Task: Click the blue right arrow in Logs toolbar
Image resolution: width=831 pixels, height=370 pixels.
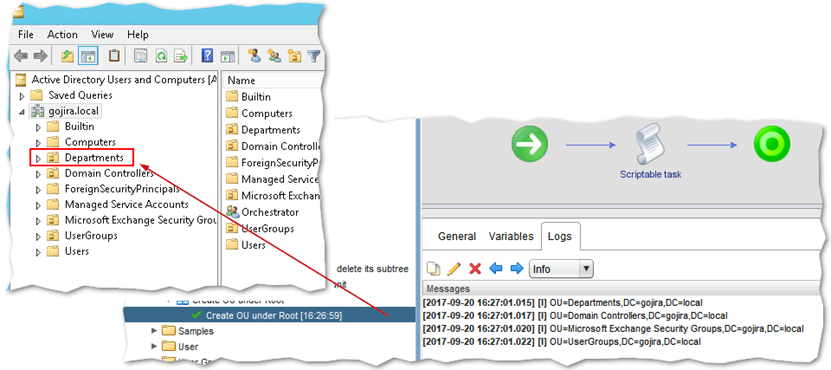Action: click(516, 269)
